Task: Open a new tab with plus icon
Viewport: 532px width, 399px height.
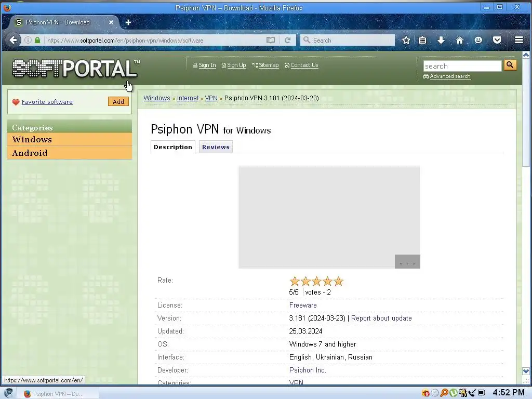Action: pyautogui.click(x=128, y=22)
